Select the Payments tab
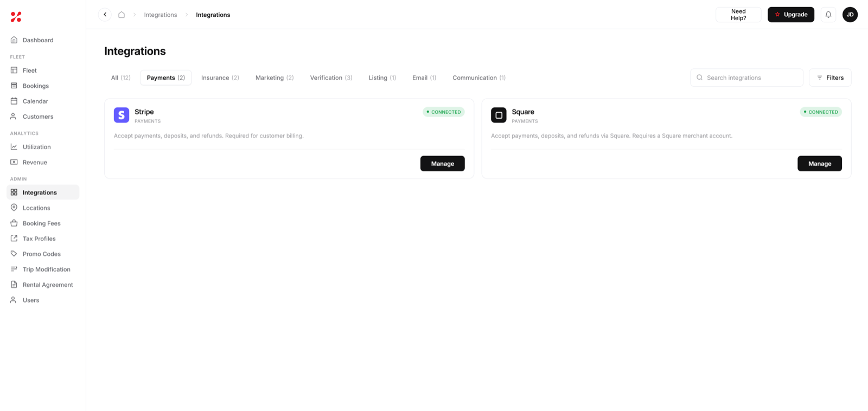The width and height of the screenshot is (868, 411). pyautogui.click(x=166, y=78)
